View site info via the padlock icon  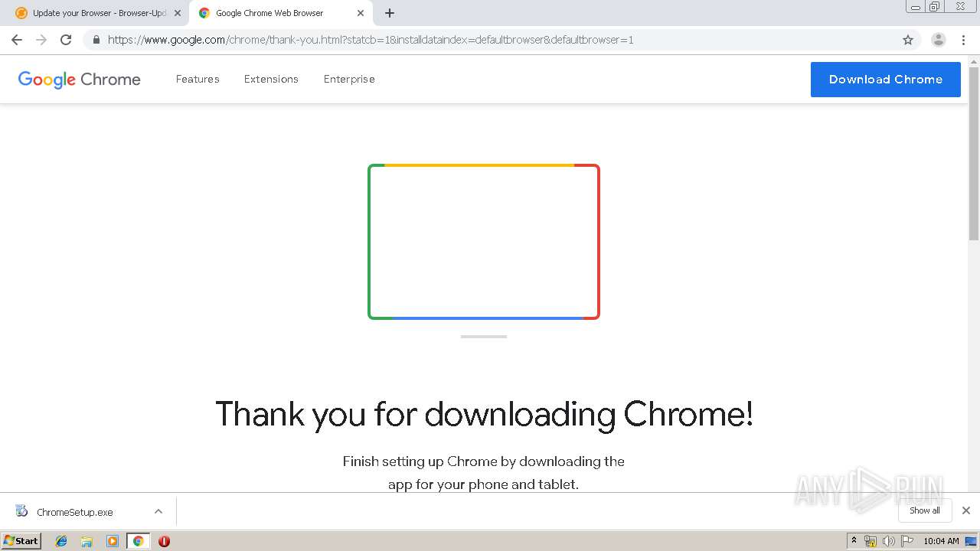(x=96, y=40)
